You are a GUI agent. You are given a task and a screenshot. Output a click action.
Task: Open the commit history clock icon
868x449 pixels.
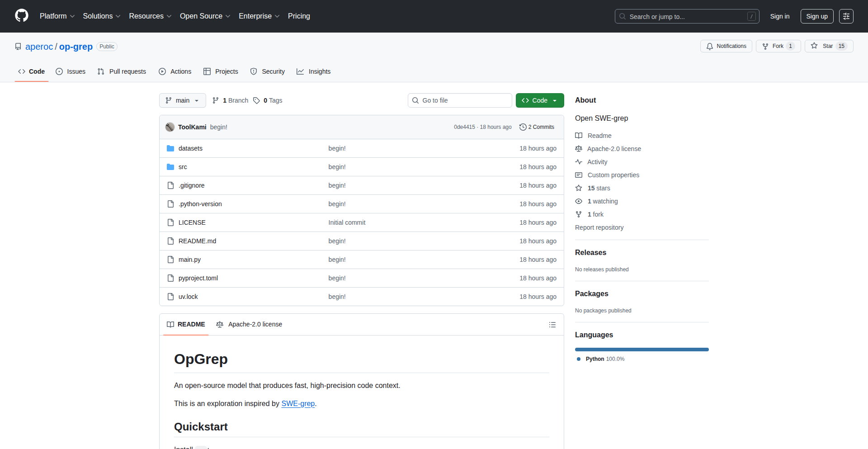click(523, 127)
